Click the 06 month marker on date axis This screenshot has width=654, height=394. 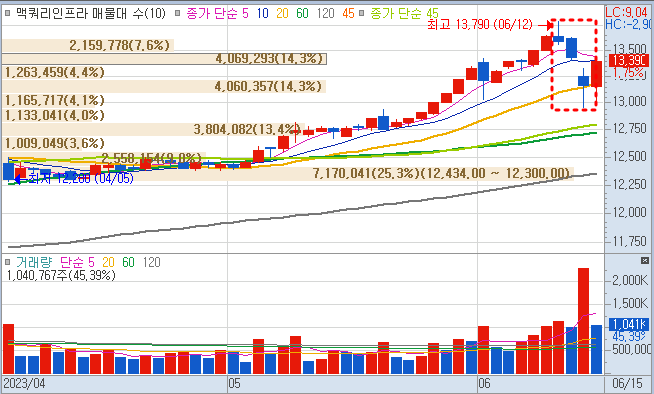[x=484, y=383]
